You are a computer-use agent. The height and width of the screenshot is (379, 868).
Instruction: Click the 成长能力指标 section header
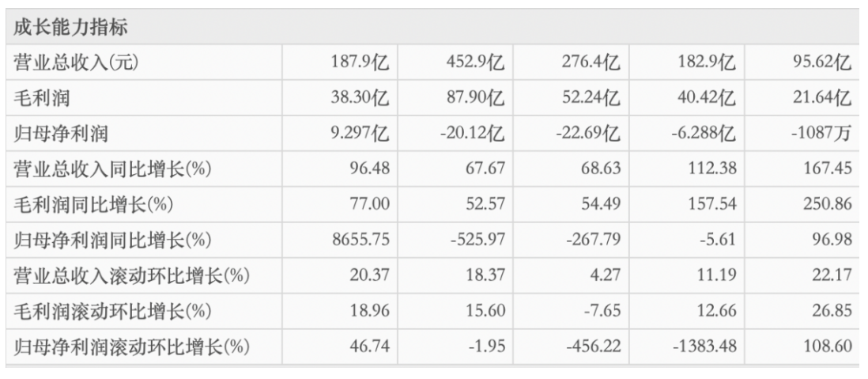point(70,27)
